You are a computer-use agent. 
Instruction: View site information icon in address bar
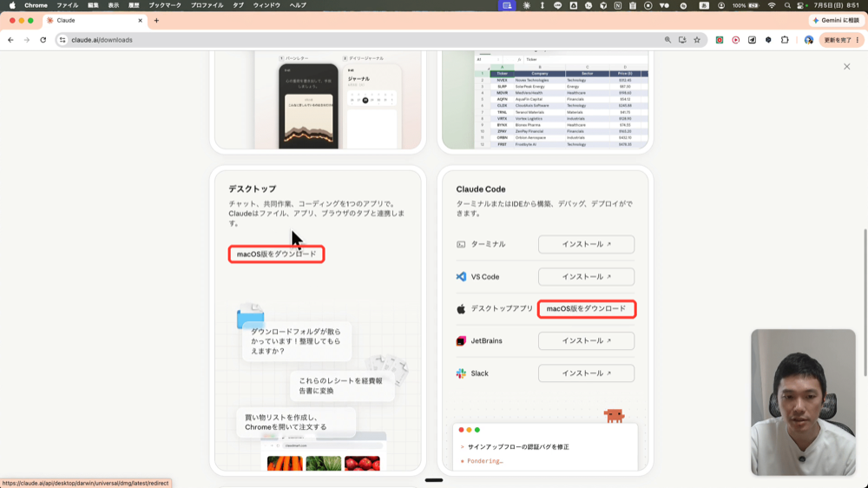[x=62, y=40]
